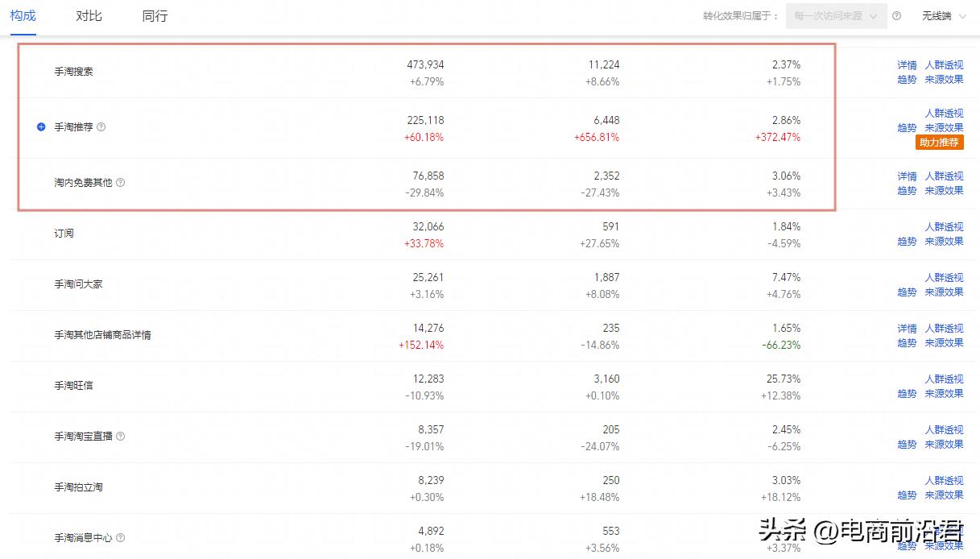Open 人群透视 for 手淘拍立淘 row

coord(944,481)
